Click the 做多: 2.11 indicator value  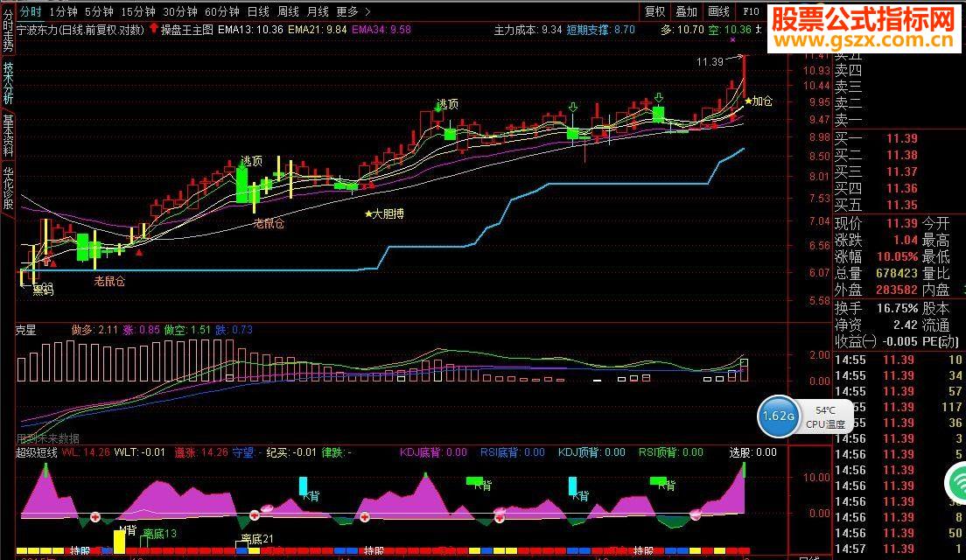(94, 330)
